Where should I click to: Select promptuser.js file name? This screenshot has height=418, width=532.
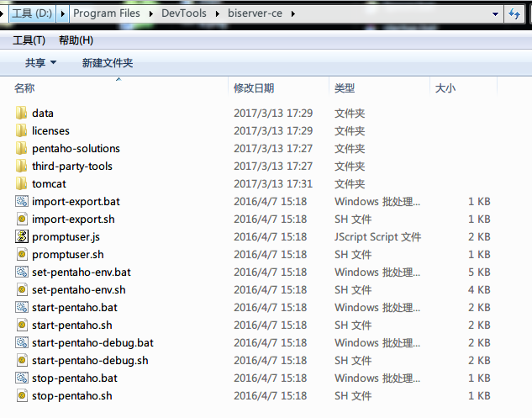pyautogui.click(x=66, y=236)
